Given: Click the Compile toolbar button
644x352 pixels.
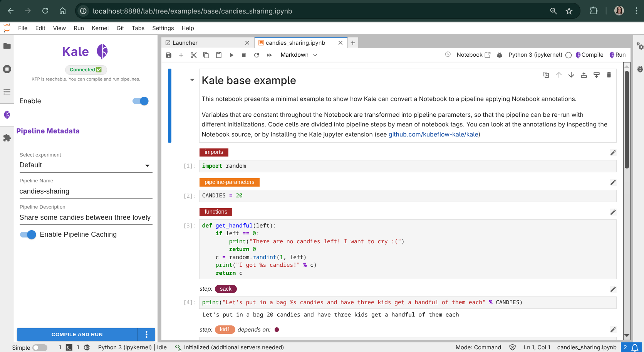Looking at the screenshot, I should (590, 55).
